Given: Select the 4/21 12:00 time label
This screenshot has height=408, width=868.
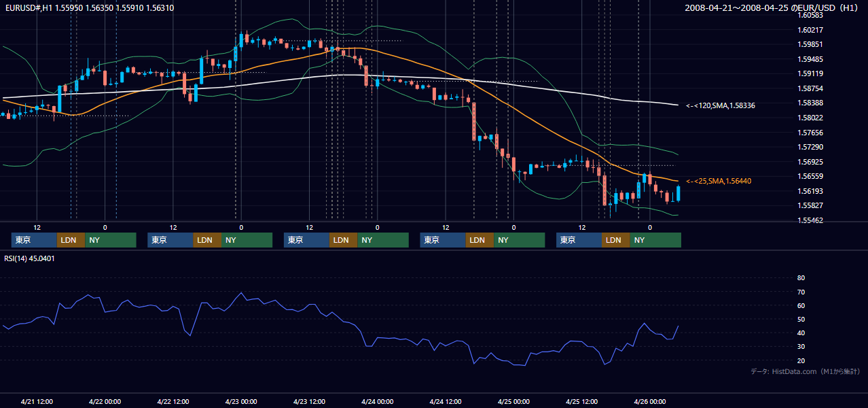Looking at the screenshot, I should (x=37, y=401).
